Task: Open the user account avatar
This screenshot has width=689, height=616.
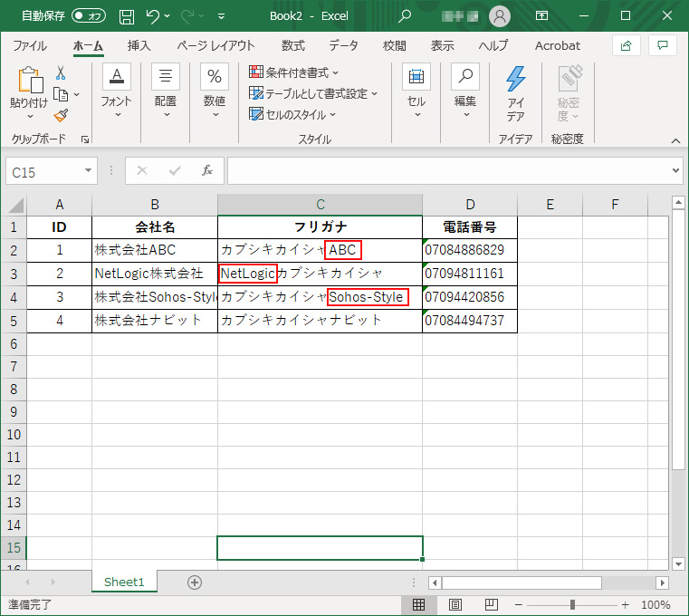Action: (500, 16)
